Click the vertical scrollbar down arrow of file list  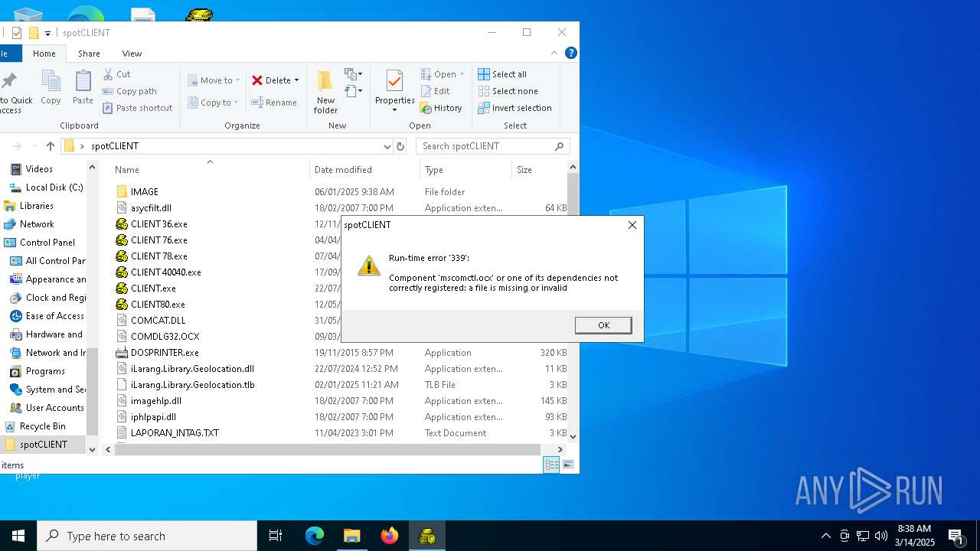click(x=573, y=436)
